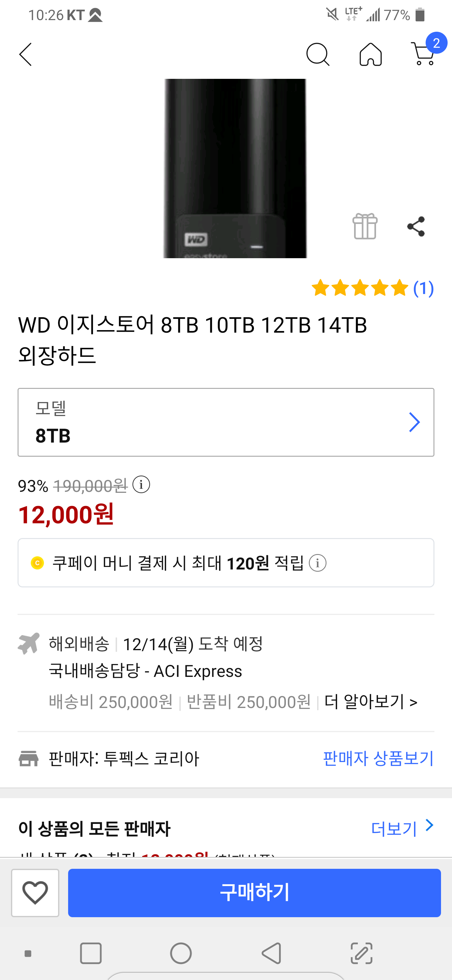This screenshot has height=980, width=452.
Task: Expand shipping details via 더 알아보기
Action: pyautogui.click(x=371, y=701)
